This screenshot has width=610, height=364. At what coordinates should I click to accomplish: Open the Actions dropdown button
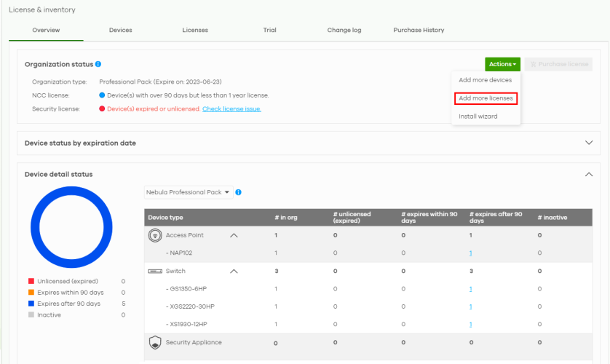(x=502, y=64)
